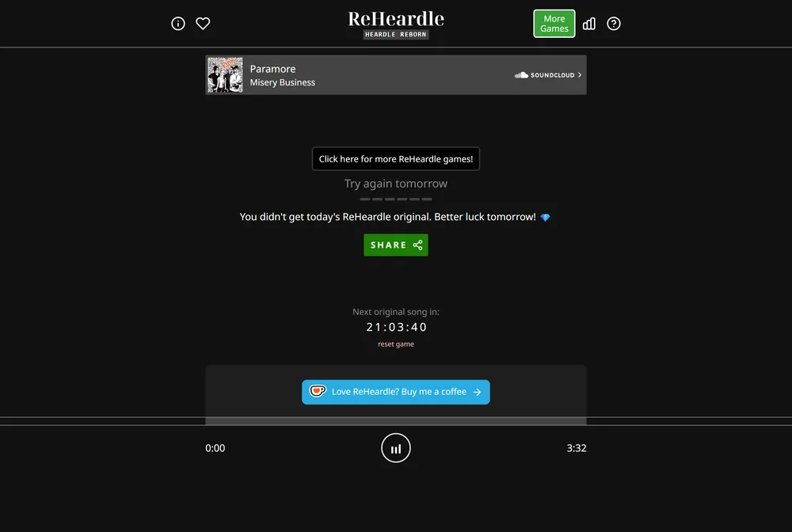Click 'Love ReHeardle? Buy me a coffee'

(396, 392)
